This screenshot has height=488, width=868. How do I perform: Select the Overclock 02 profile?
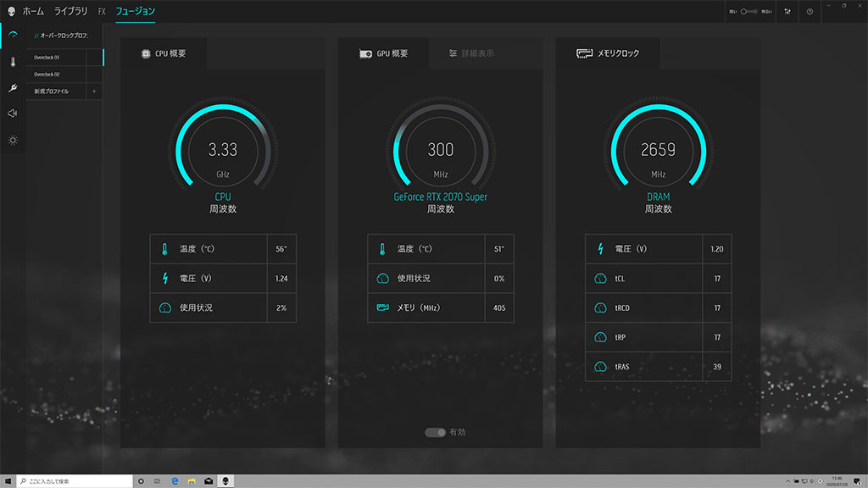click(x=57, y=75)
